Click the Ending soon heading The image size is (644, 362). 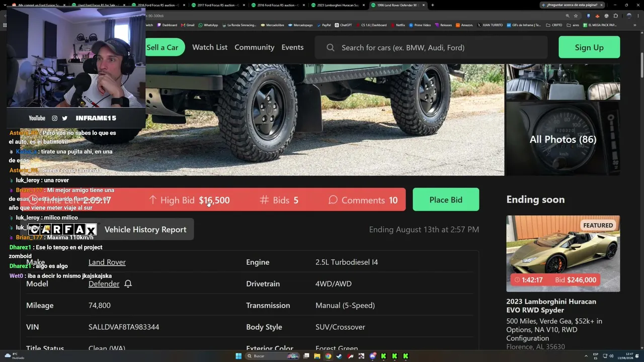(535, 200)
